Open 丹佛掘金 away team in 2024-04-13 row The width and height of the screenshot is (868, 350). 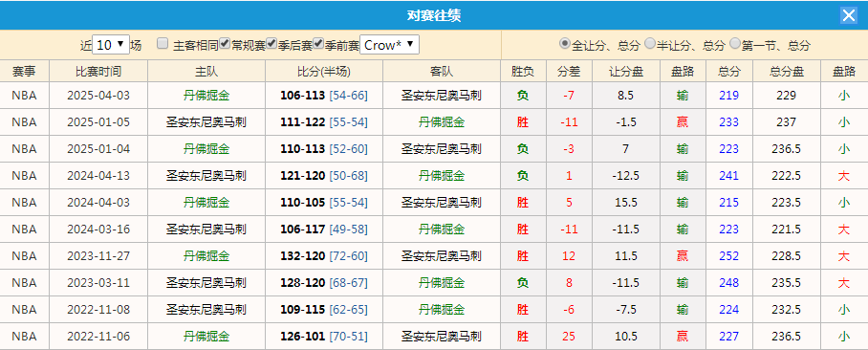[442, 176]
